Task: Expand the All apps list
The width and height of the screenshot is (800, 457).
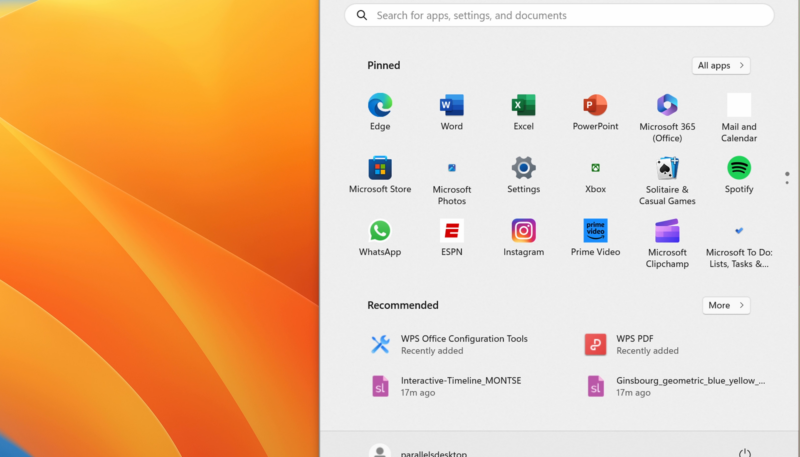Action: point(721,65)
